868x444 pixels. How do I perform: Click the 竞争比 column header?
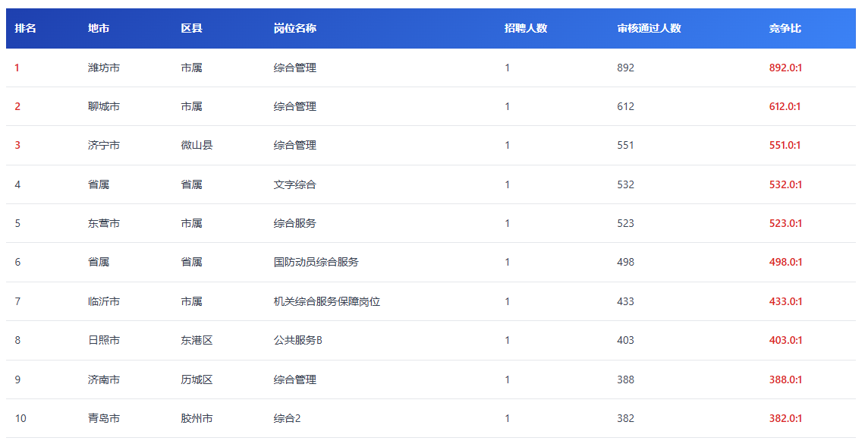click(x=785, y=28)
